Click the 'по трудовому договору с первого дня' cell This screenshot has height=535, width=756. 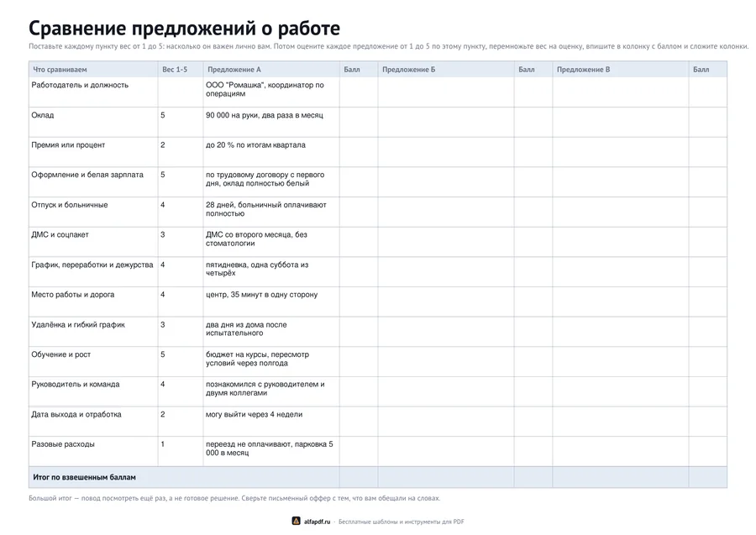pyautogui.click(x=271, y=181)
